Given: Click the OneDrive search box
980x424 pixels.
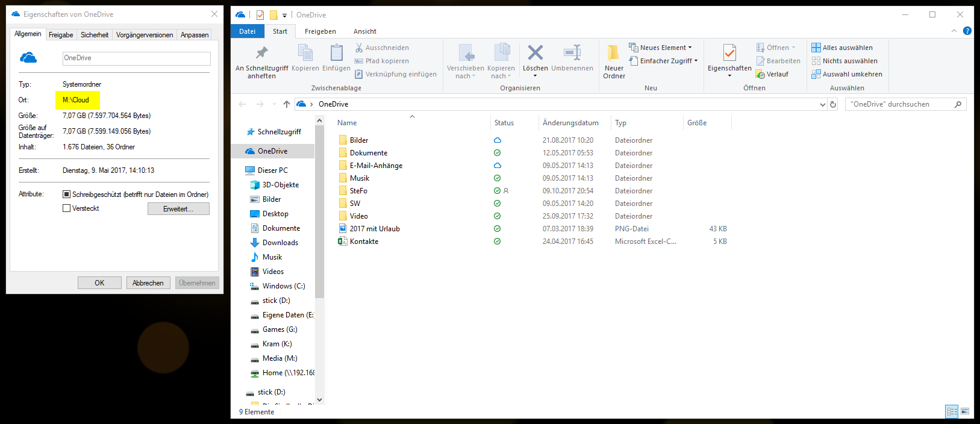Looking at the screenshot, I should tap(905, 104).
